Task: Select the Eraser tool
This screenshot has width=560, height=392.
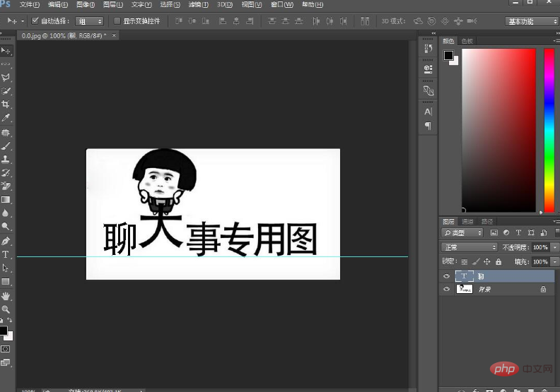Action: point(6,186)
